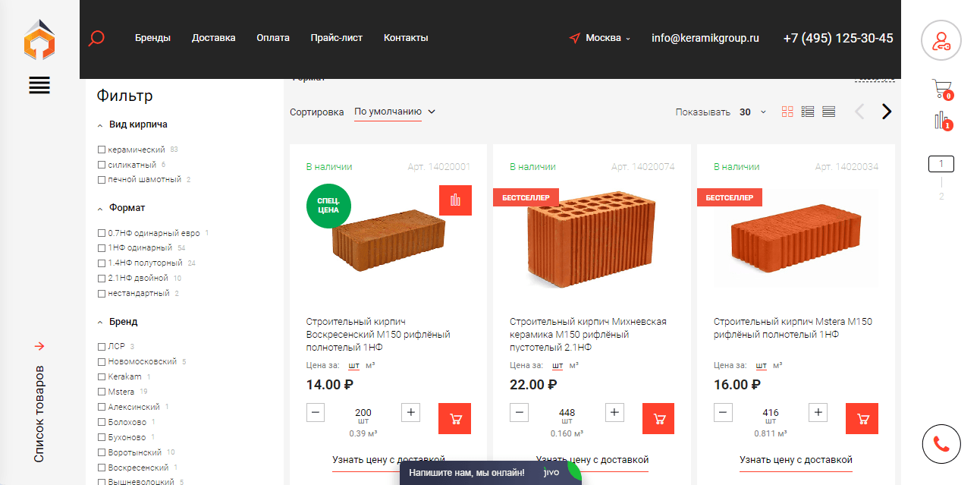980x485 pixels.
Task: Add Воскресенский brick to comparison
Action: 455,200
